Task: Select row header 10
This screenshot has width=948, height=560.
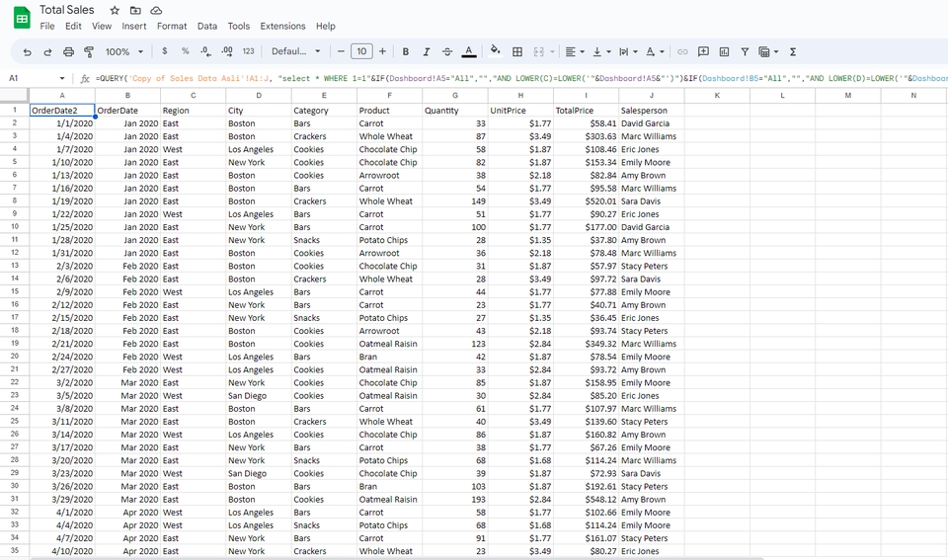Action: pos(15,227)
